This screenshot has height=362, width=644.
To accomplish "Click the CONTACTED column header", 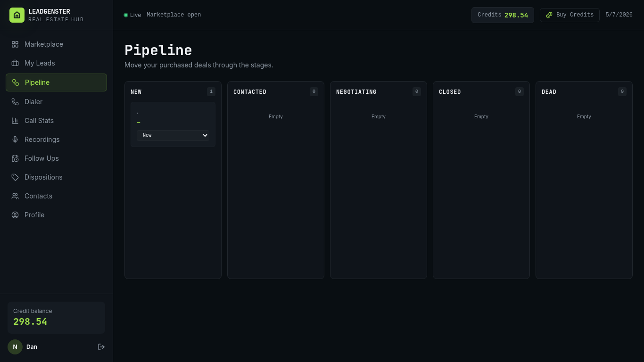I will [x=250, y=92].
